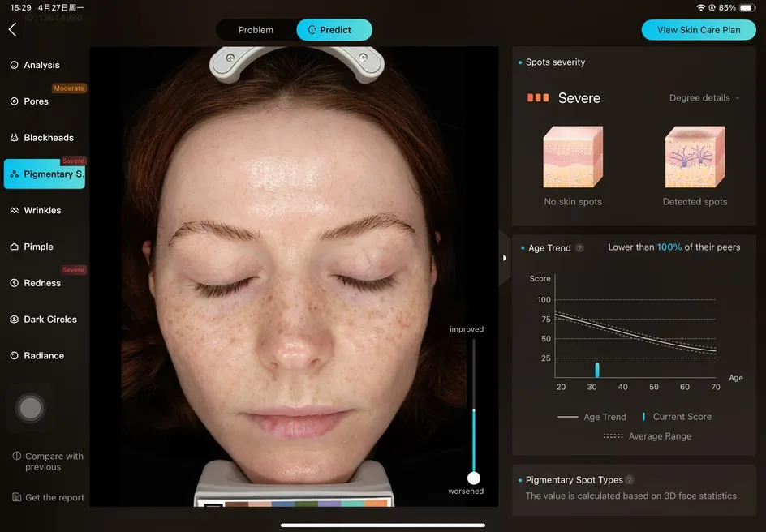Click Get the report

click(48, 497)
